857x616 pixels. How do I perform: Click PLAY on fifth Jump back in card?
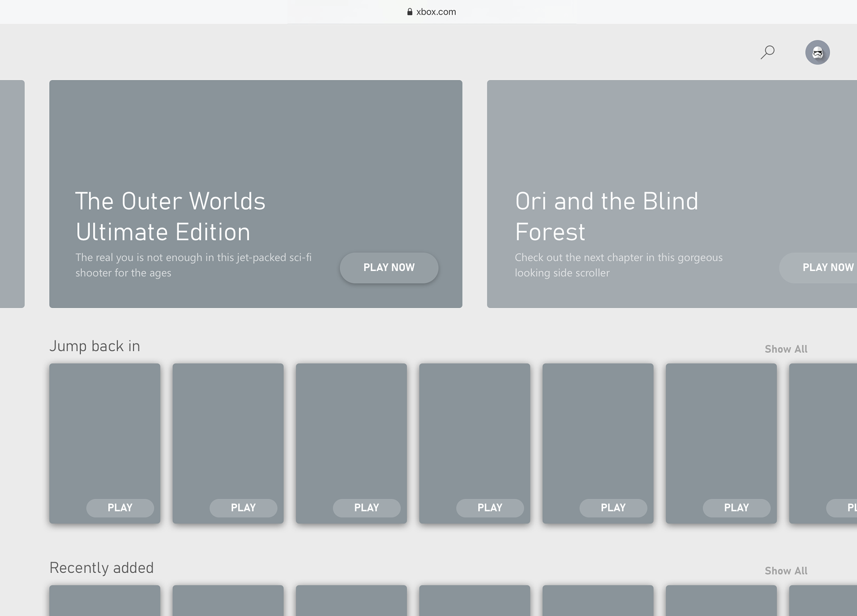(613, 508)
